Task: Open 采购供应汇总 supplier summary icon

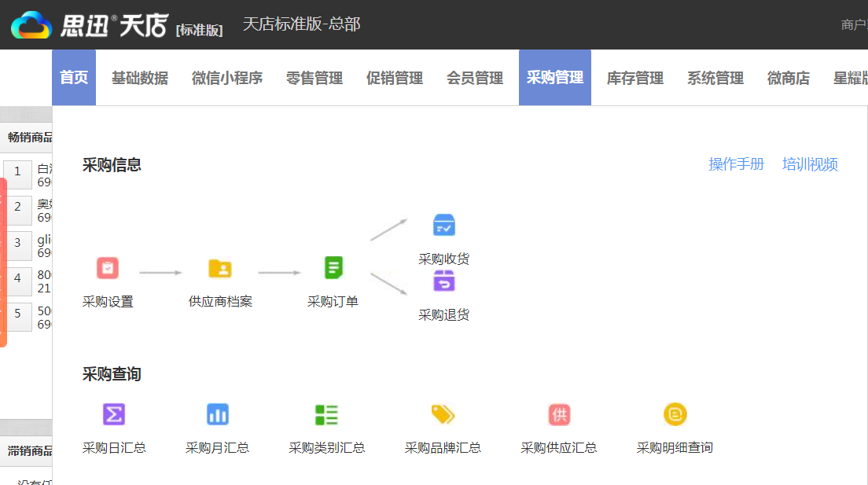Action: click(558, 414)
